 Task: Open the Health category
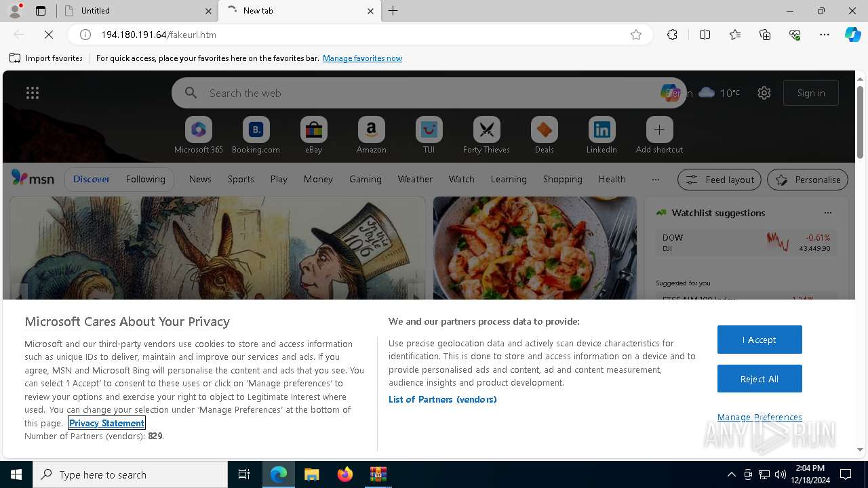pyautogui.click(x=612, y=179)
